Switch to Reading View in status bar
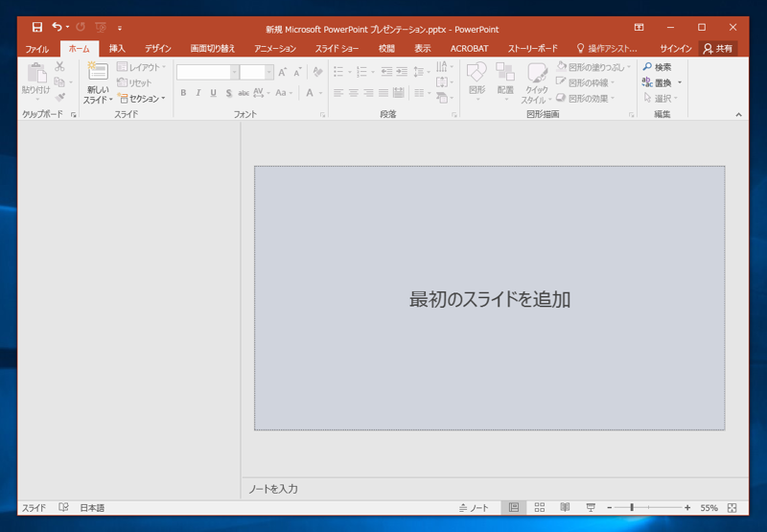767x532 pixels. tap(566, 508)
